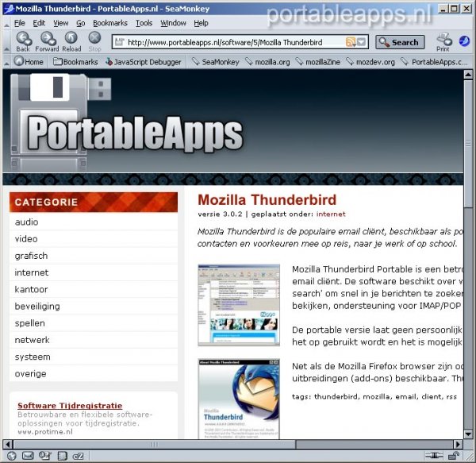This screenshot has width=476, height=463.
Task: Click the horizontal scrollbar thumb
Action: pos(155,444)
